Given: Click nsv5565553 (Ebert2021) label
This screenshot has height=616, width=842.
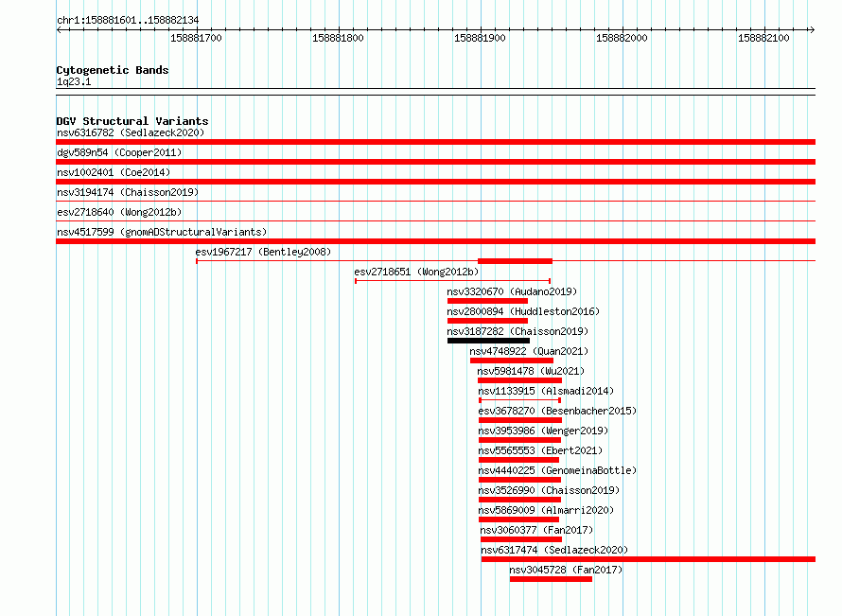Looking at the screenshot, I should pyautogui.click(x=540, y=450).
